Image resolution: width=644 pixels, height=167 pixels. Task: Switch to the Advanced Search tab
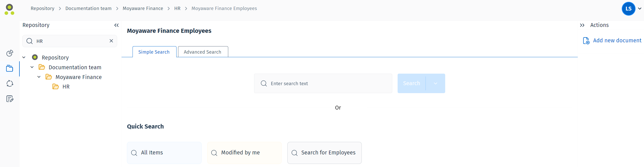pos(202,52)
